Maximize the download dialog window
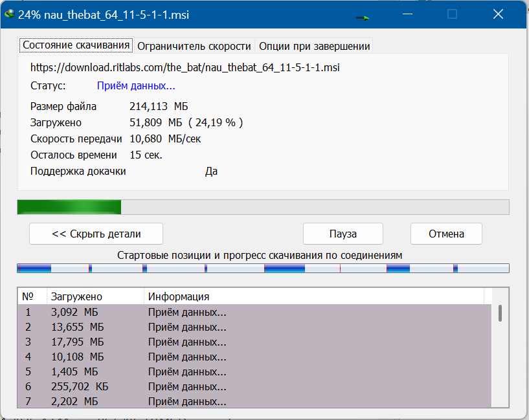The width and height of the screenshot is (529, 420). (x=453, y=14)
